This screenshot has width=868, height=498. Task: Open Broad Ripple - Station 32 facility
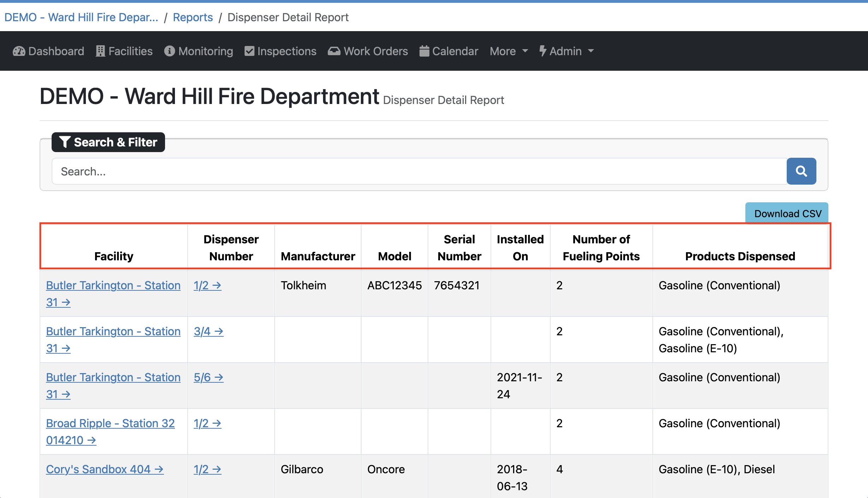tap(110, 423)
